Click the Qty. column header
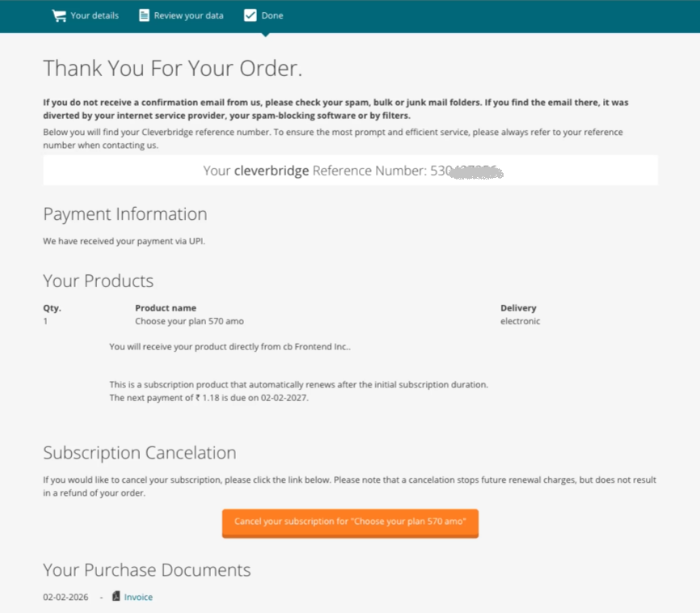Viewport: 700px width, 613px height. click(x=52, y=308)
